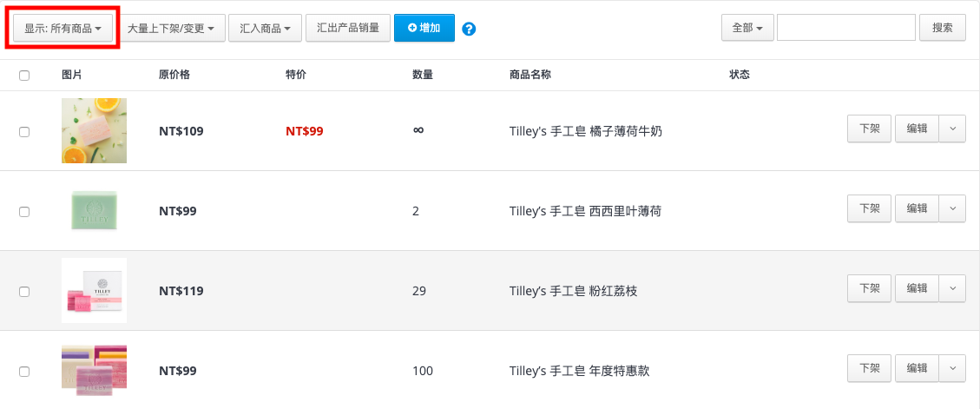Open the arrow menu beside 西西里叶薄荷's 编辑 button
The image size is (980, 409).
pos(952,208)
